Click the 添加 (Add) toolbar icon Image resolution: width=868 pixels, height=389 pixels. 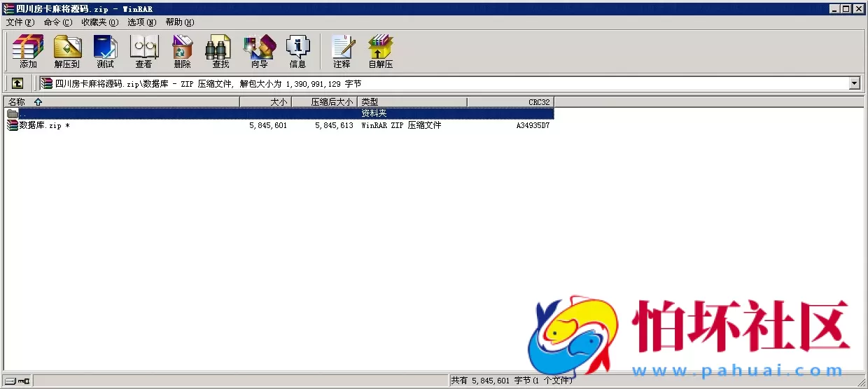tap(28, 52)
